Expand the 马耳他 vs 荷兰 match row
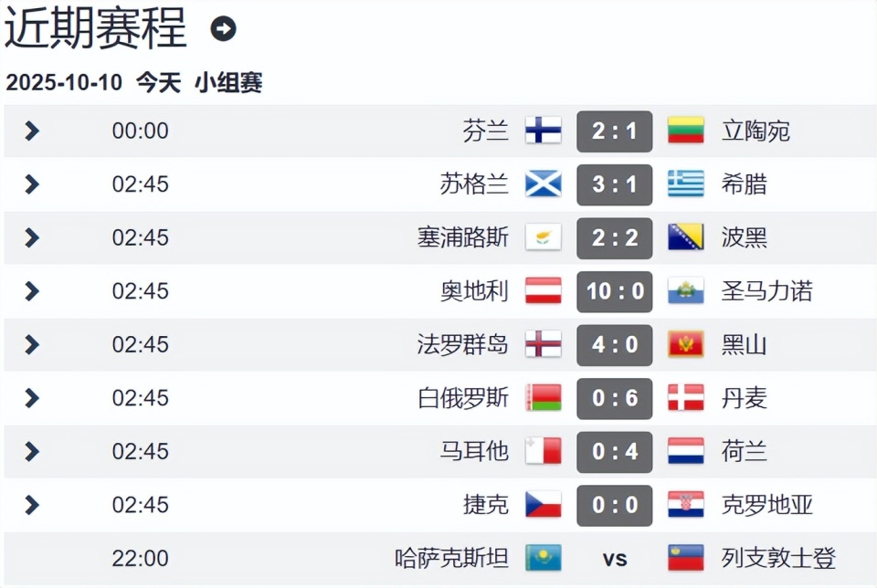Viewport: 877px width, 588px height. tap(32, 451)
